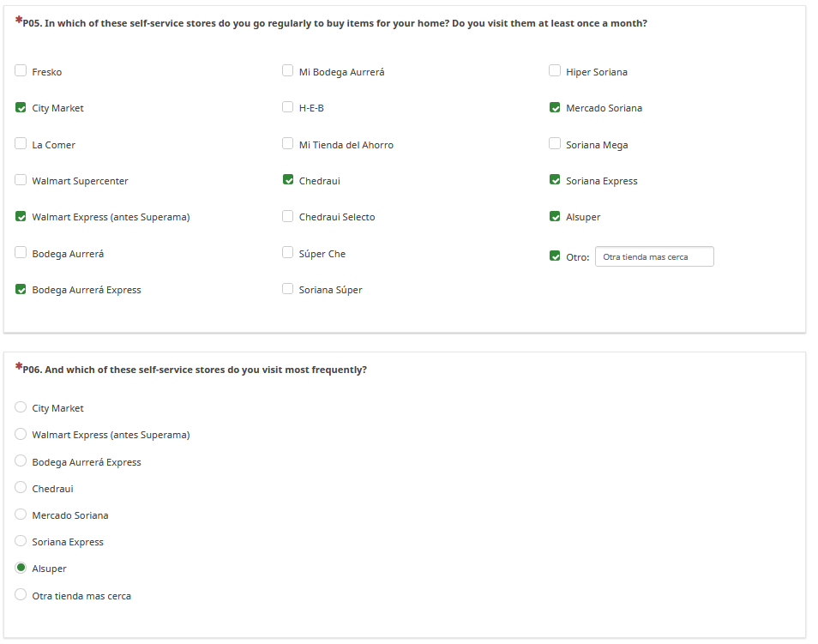Tick the Súper Che checkbox
The width and height of the screenshot is (818, 644).
(x=288, y=253)
